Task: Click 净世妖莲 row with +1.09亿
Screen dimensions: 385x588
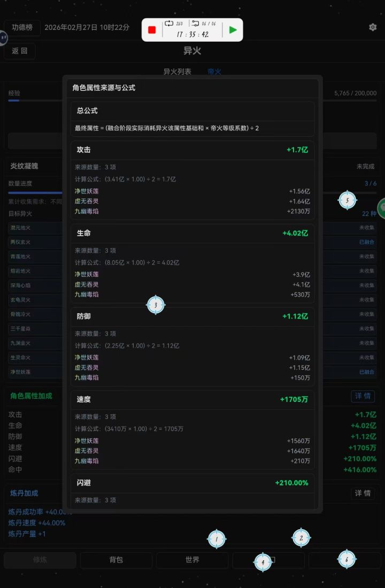Action: pyautogui.click(x=192, y=358)
